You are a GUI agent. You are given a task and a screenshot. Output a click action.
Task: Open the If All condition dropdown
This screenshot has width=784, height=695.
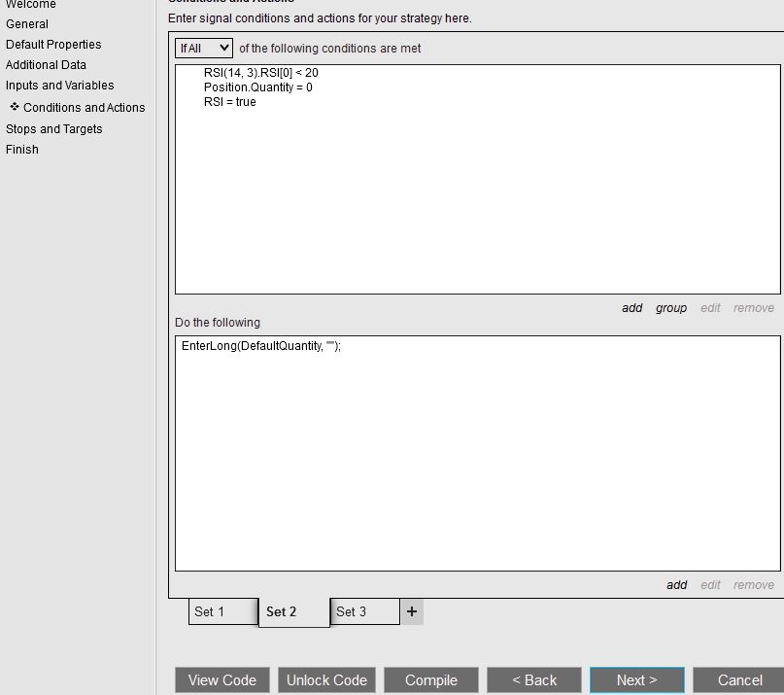coord(203,48)
